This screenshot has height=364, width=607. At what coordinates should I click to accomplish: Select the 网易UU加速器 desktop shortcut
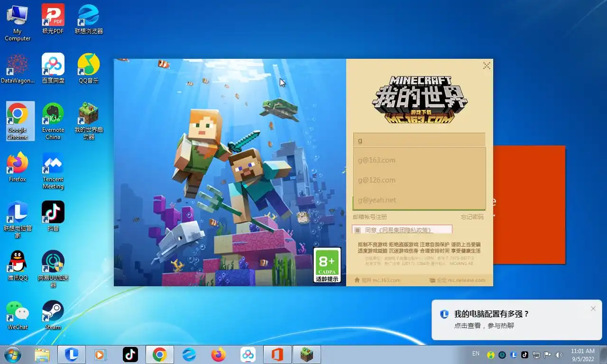(53, 269)
